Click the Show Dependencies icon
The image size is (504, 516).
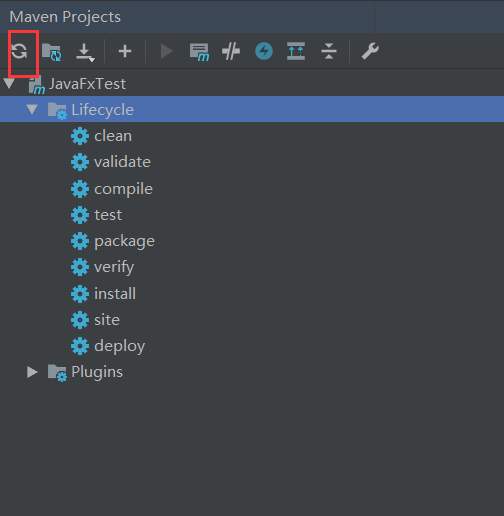[296, 51]
